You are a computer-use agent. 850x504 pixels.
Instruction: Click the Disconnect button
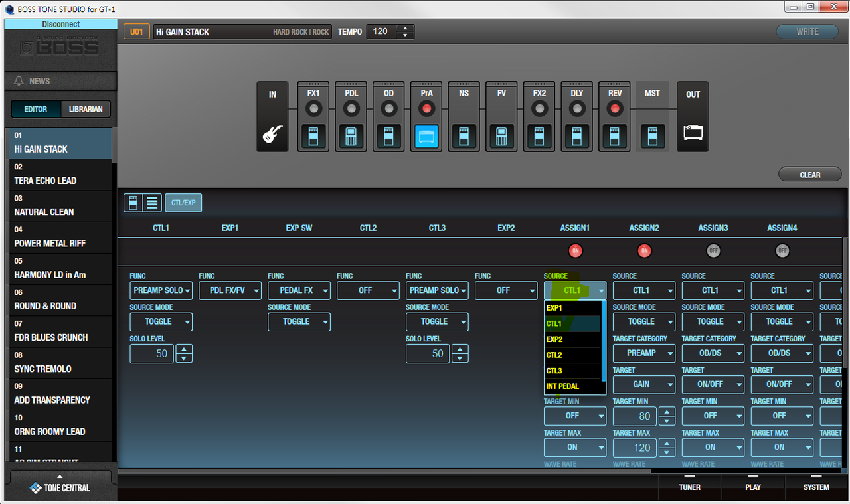[x=60, y=24]
